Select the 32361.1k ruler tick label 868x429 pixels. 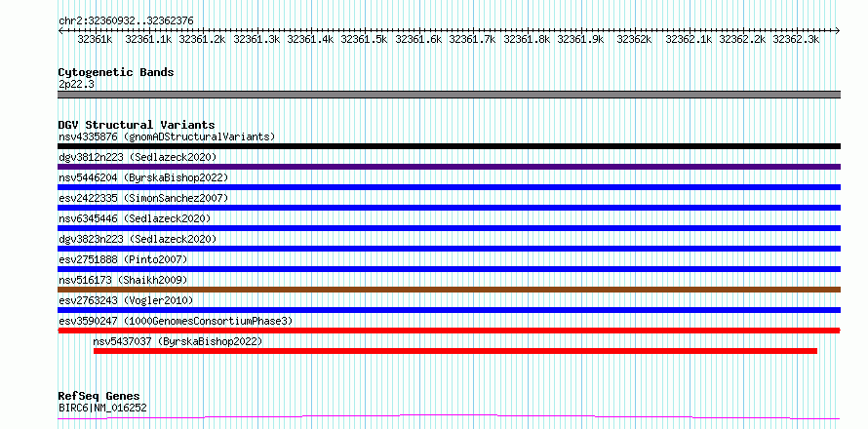149,40
